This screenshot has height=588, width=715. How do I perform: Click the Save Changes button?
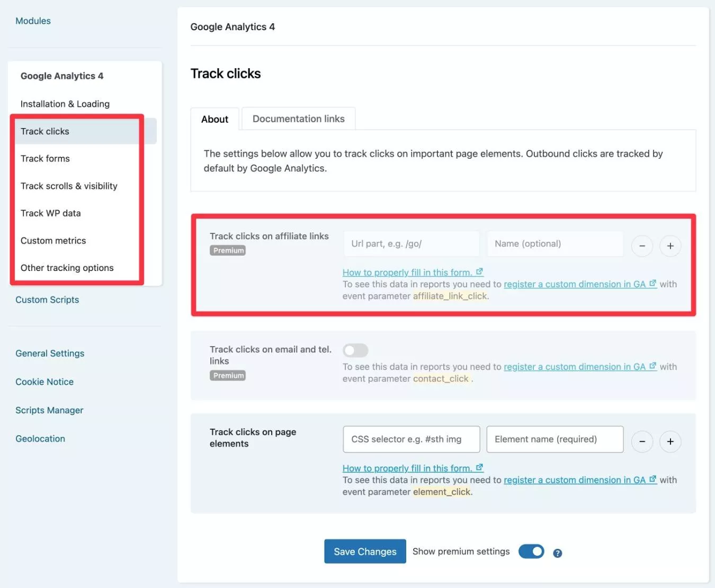(365, 551)
